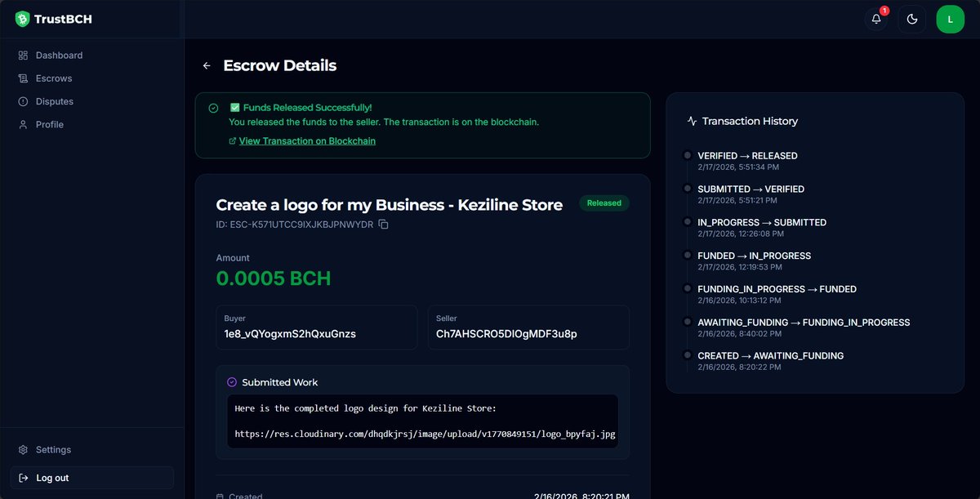980x499 pixels.
Task: Click the 0.0005 BCH amount
Action: [274, 278]
